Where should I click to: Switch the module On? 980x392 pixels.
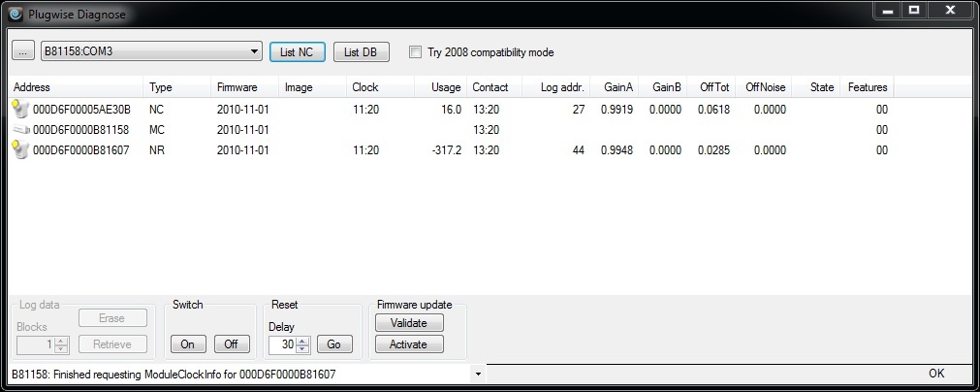tap(187, 343)
